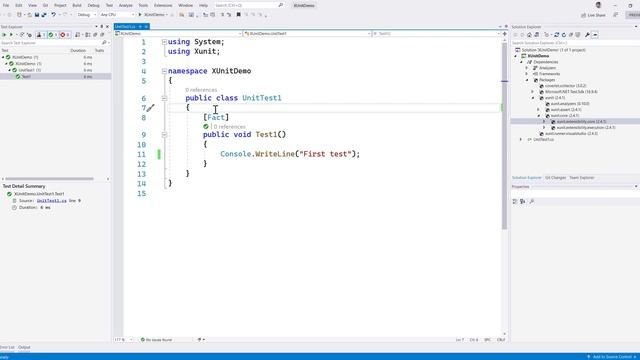The height and width of the screenshot is (360, 640).
Task: Click the Collapse All icon in Solution Explorer
Action: 571,35
